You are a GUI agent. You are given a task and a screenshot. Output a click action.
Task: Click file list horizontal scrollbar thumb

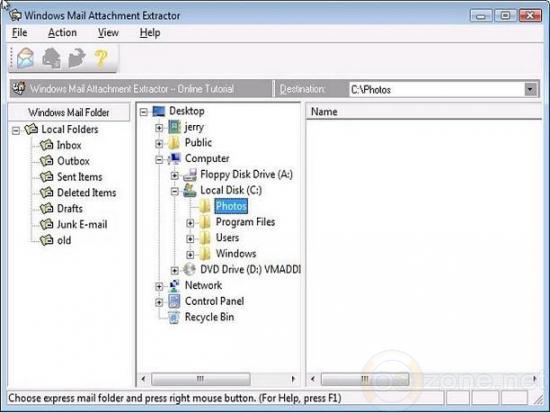coord(365,379)
